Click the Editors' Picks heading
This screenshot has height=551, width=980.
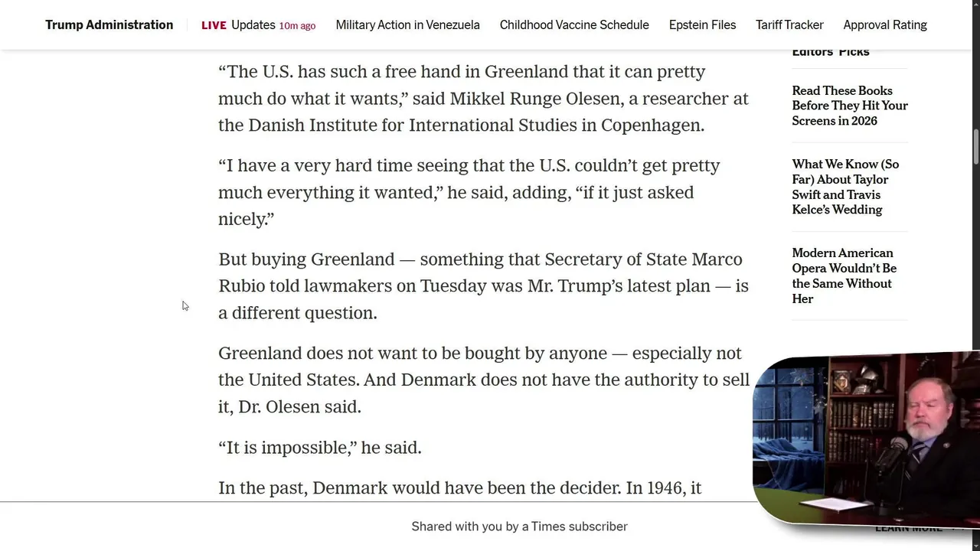coord(831,52)
